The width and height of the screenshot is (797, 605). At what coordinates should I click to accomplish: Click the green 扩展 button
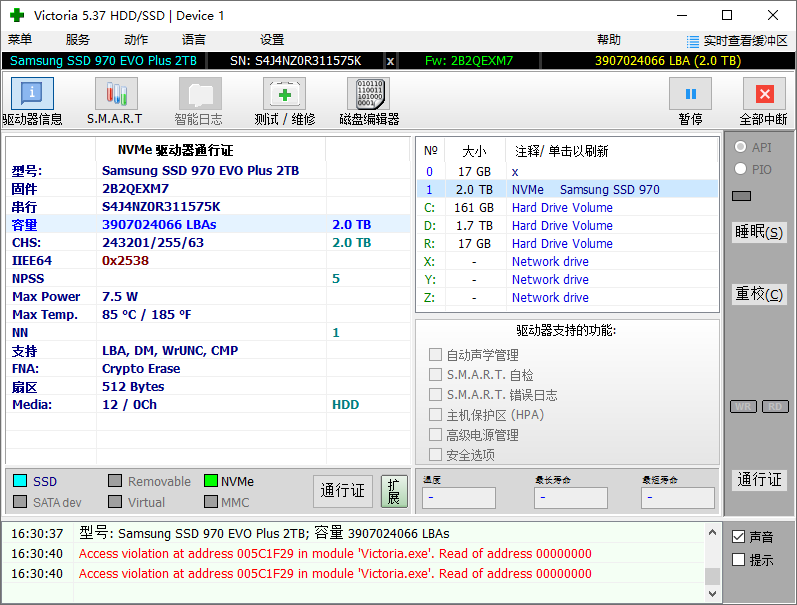pos(394,491)
